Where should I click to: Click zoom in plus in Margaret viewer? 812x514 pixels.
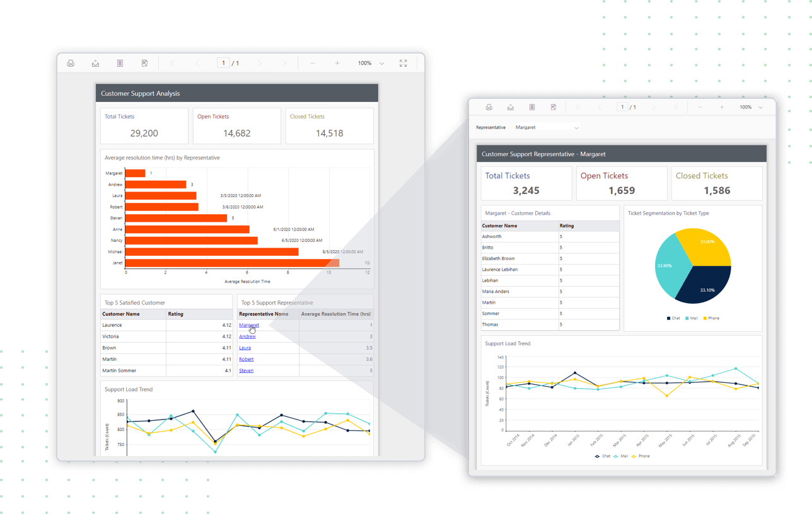click(x=722, y=107)
